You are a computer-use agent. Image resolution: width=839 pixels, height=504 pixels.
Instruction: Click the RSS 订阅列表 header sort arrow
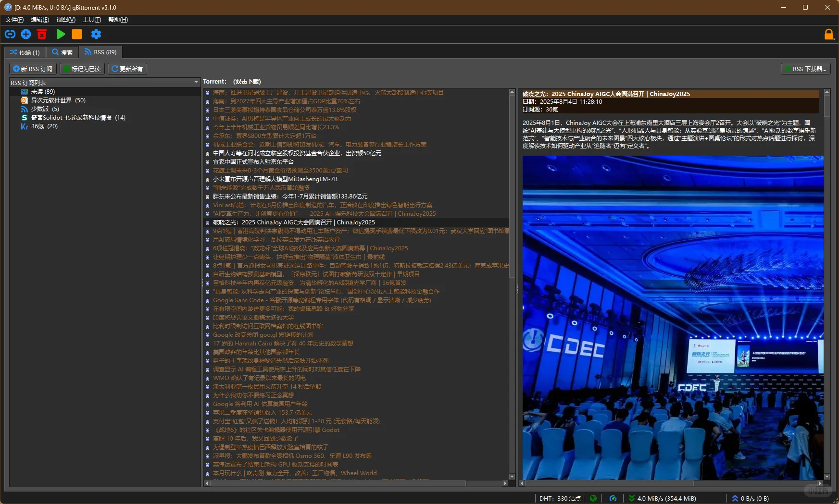[196, 82]
